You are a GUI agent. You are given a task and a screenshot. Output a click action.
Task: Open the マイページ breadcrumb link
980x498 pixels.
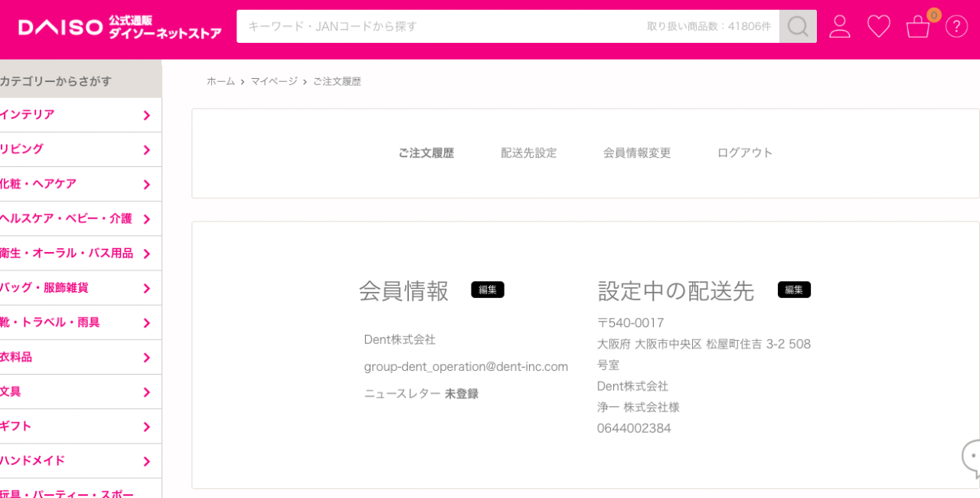[x=273, y=81]
